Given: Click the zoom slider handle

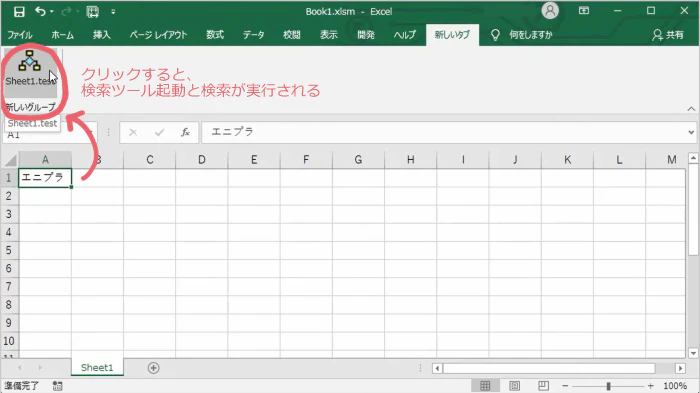Looking at the screenshot, I should [608, 386].
